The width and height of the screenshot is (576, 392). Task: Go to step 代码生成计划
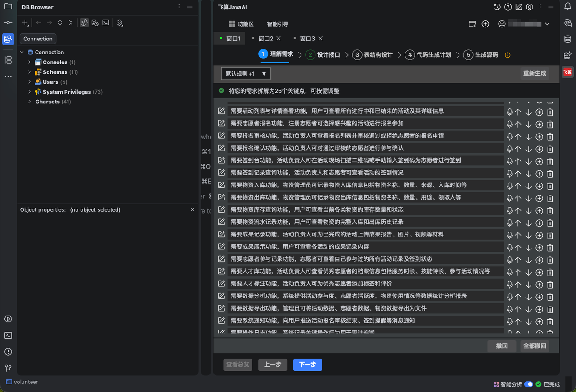click(428, 55)
